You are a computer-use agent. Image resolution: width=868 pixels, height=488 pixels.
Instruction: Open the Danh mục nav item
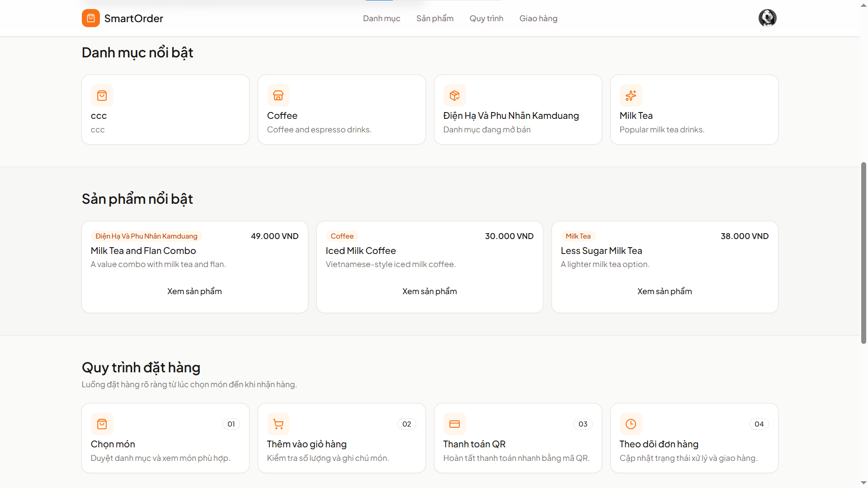point(382,19)
